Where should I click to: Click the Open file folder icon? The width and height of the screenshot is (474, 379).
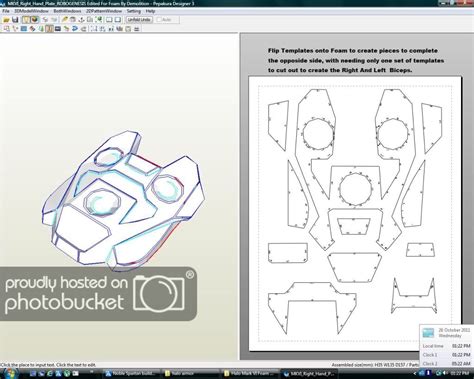tap(6, 20)
